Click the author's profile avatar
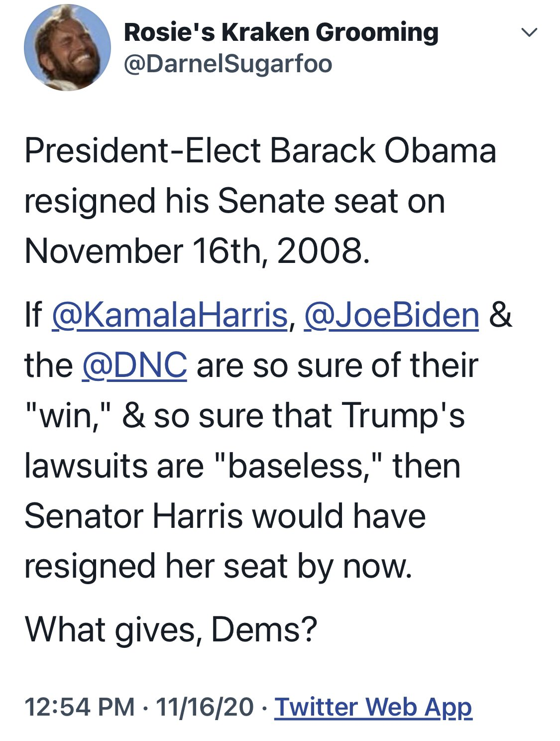The image size is (560, 741). pos(67,48)
